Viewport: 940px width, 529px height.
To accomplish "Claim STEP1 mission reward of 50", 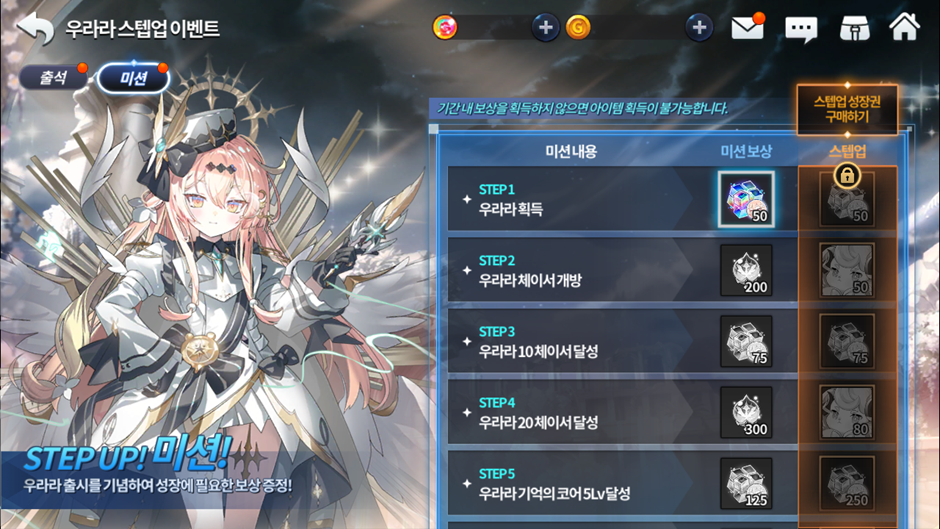I will tap(746, 199).
